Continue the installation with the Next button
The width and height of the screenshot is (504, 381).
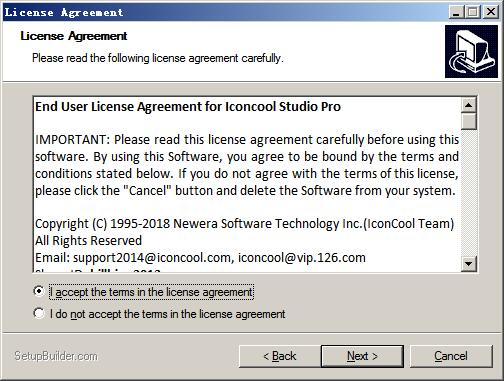(362, 356)
